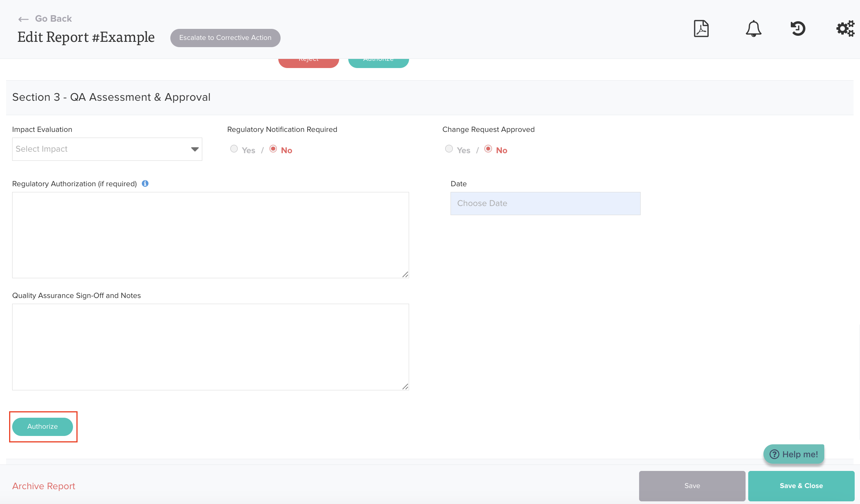This screenshot has height=504, width=860.
Task: Click Escalate to Corrective Action button
Action: coord(225,38)
